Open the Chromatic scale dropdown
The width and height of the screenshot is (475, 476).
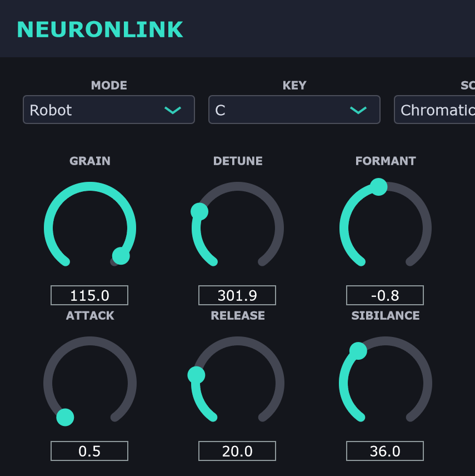coord(434,110)
